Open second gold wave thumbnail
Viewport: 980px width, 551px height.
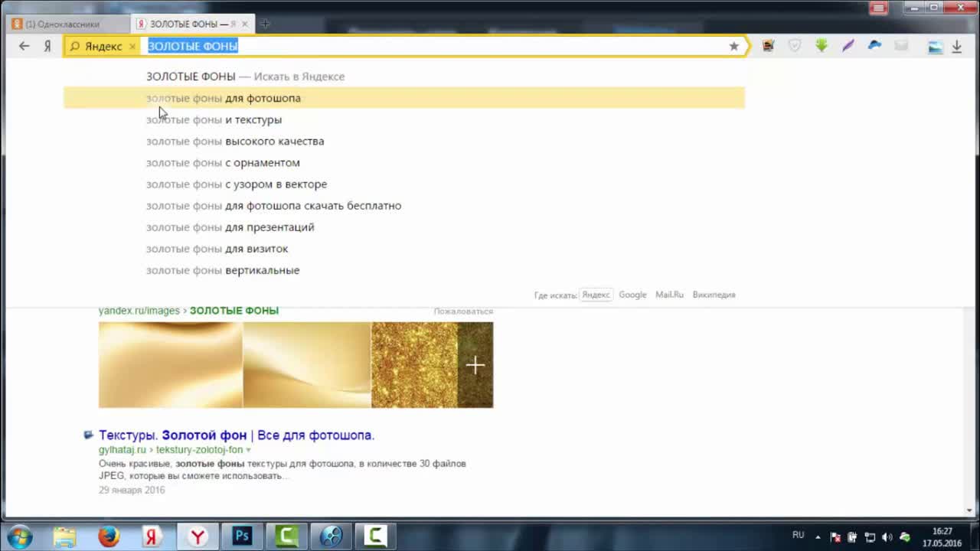click(307, 364)
